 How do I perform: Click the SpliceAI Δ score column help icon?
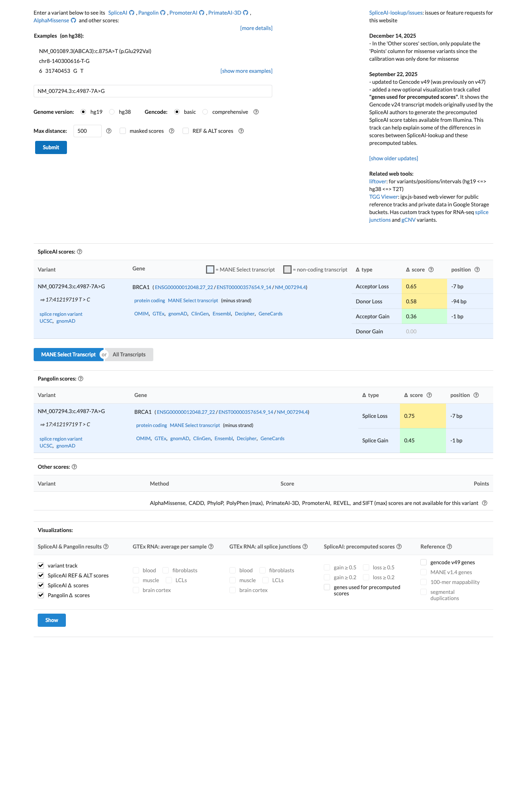coord(431,270)
